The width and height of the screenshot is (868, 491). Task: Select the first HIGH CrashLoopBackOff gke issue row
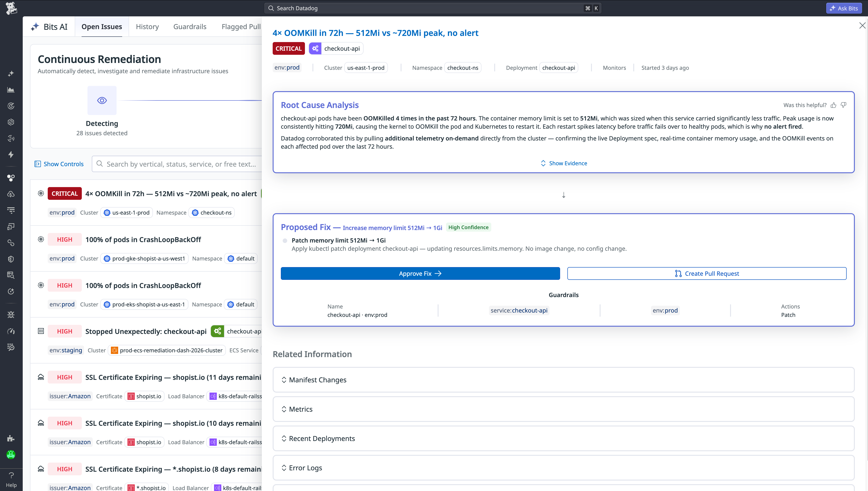(x=146, y=248)
